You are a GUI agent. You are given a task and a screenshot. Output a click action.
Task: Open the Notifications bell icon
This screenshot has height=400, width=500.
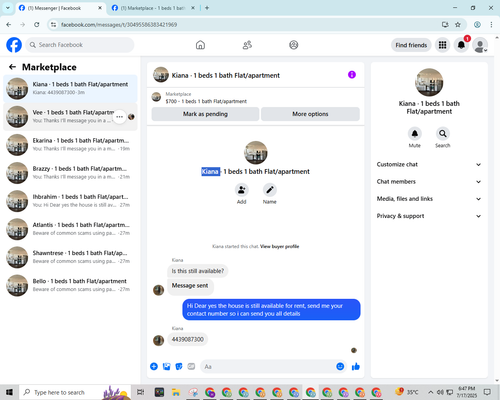(461, 45)
